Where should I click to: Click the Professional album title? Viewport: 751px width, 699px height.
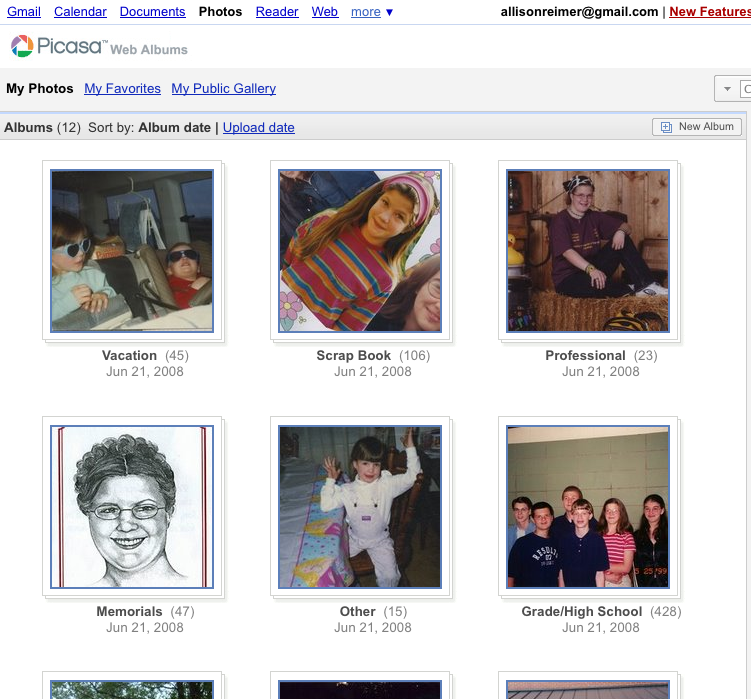point(585,355)
